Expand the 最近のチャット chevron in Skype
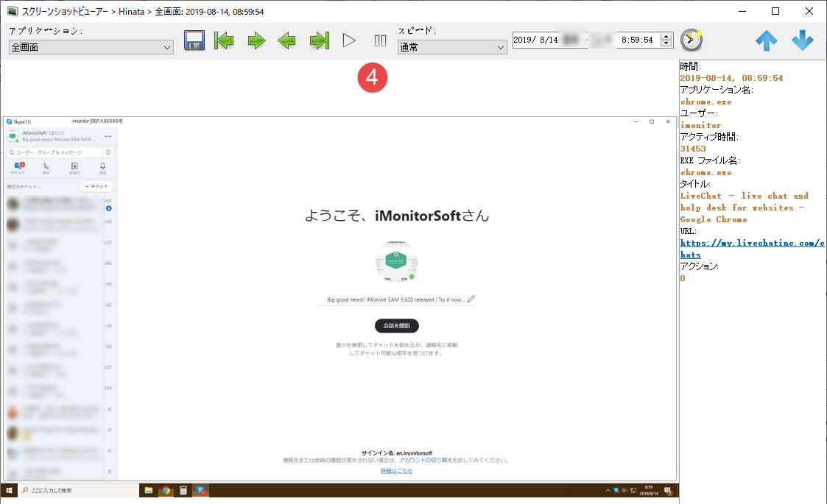Viewport: 827px width, 504px height. pos(40,187)
